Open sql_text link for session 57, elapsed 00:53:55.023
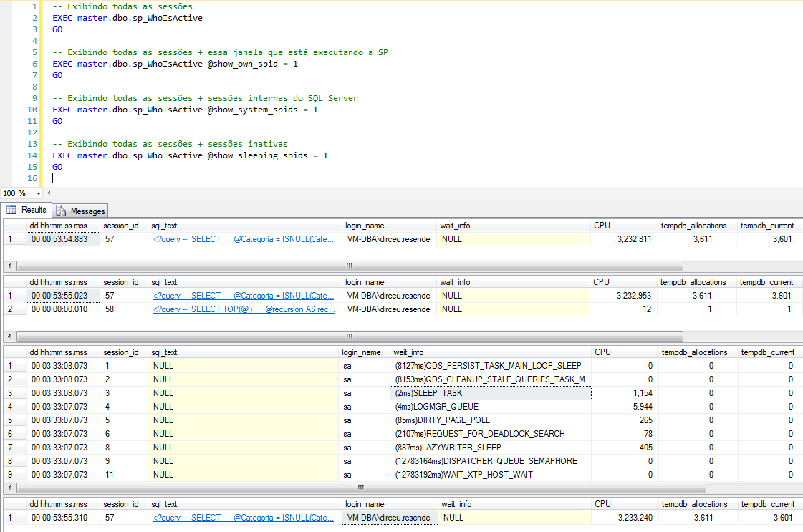This screenshot has width=803, height=532. 244,296
